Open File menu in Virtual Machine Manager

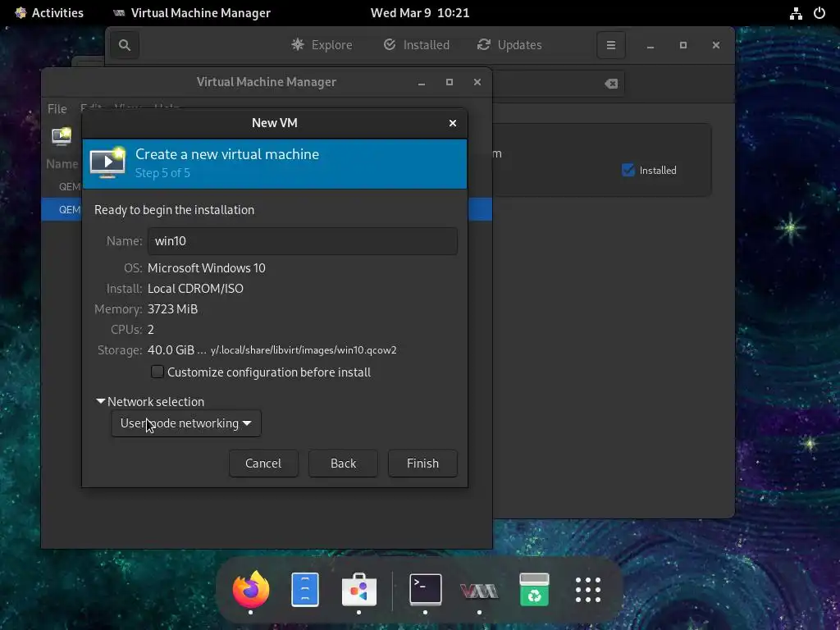point(57,109)
